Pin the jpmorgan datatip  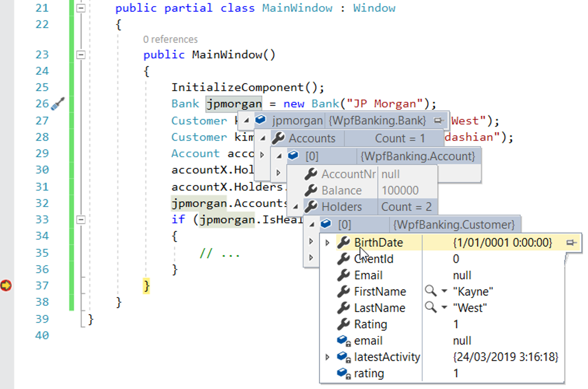click(x=438, y=121)
